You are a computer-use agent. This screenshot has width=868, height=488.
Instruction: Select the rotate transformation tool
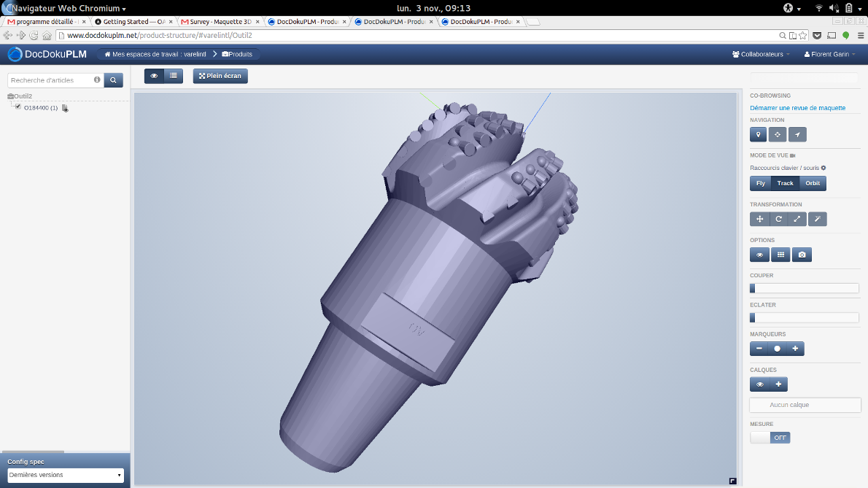pyautogui.click(x=778, y=220)
